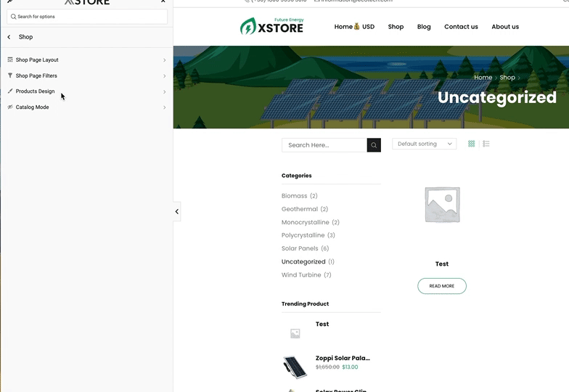Click the Uncategorized page title
The height and width of the screenshot is (392, 569).
496,97
